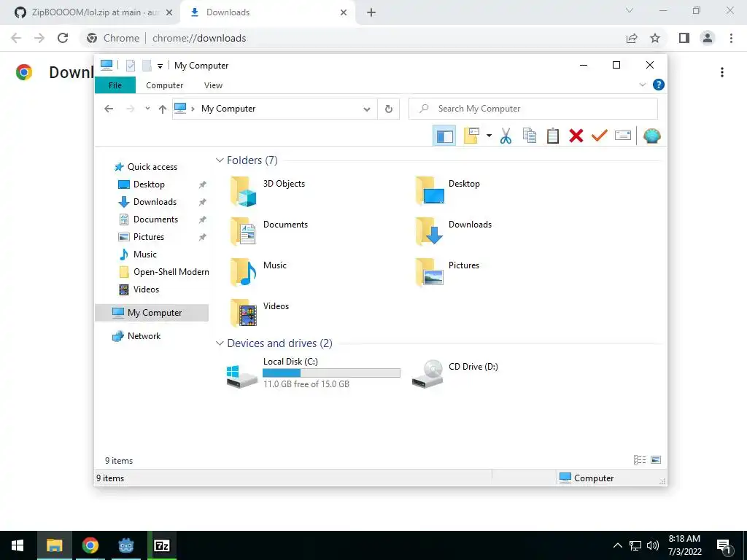Open Open-Shell Modern folder in sidebar
The image size is (747, 560).
[171, 272]
